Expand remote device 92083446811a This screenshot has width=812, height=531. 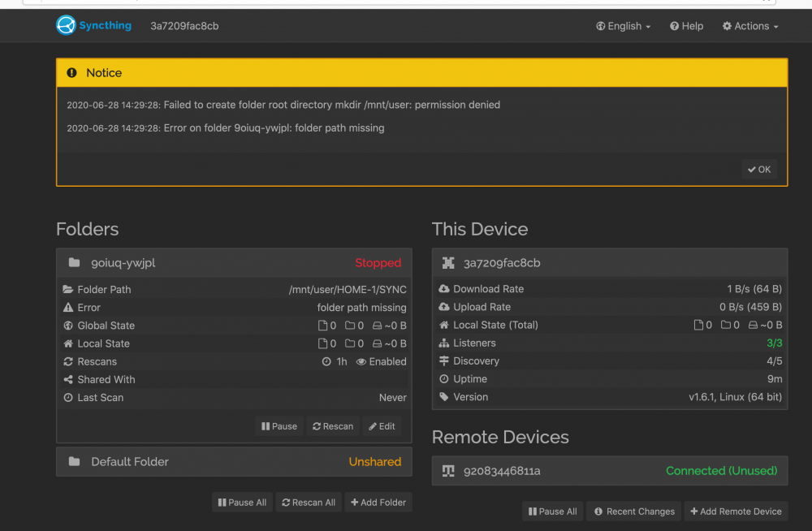click(x=610, y=470)
